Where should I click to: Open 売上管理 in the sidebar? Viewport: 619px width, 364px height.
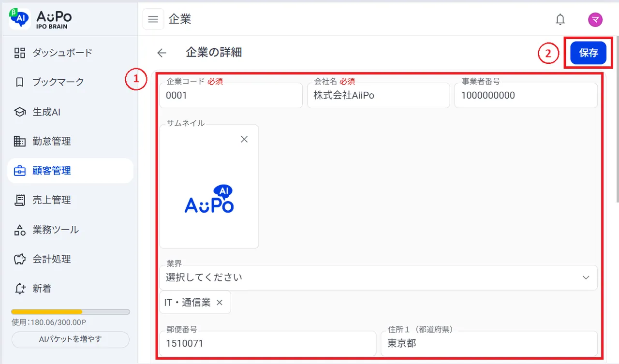70,200
